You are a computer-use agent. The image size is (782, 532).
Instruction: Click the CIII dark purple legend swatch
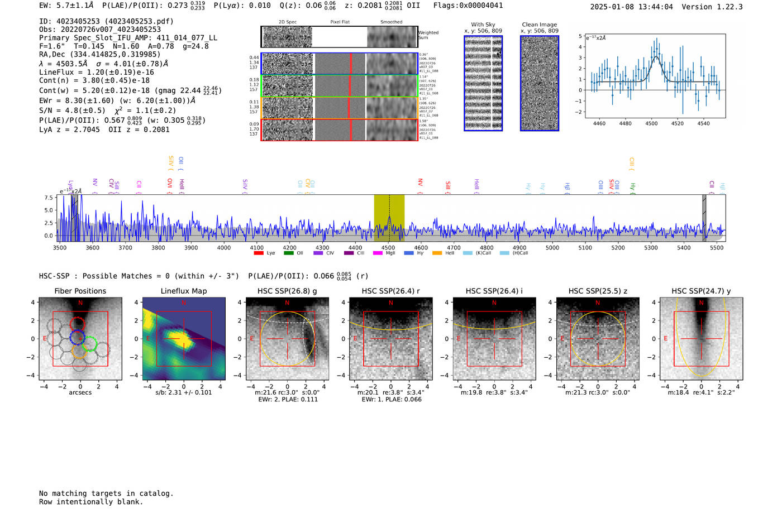(349, 253)
